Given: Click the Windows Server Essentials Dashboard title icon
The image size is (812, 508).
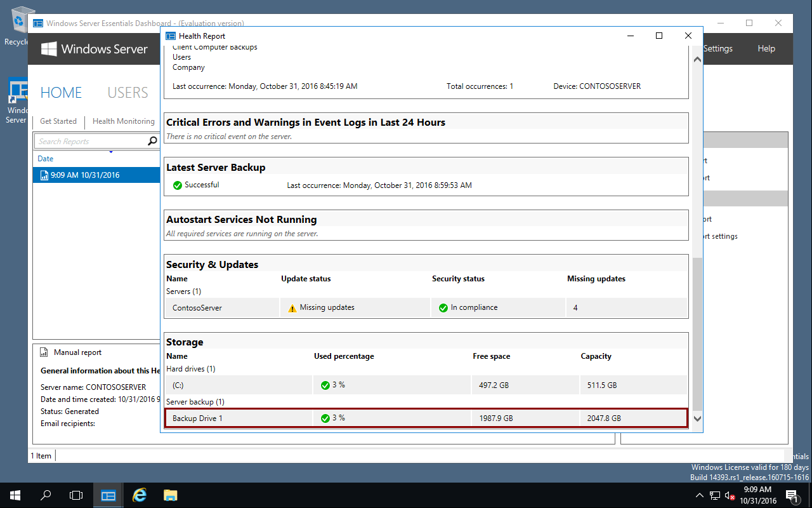Looking at the screenshot, I should 38,23.
